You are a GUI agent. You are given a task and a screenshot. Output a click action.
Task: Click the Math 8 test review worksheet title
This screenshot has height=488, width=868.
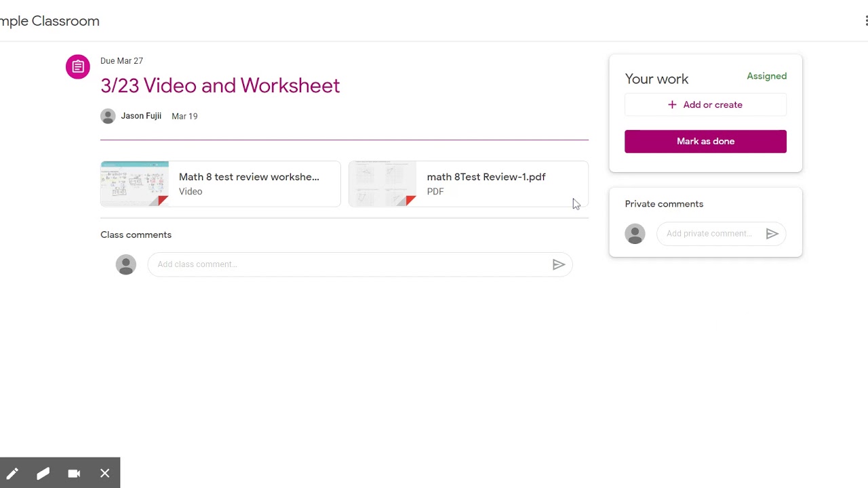[x=249, y=177]
